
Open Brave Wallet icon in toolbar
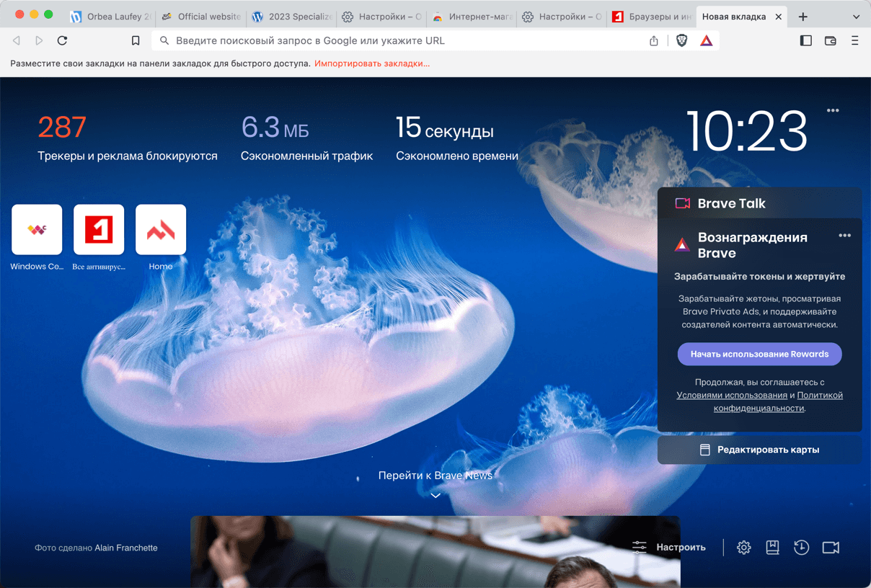click(831, 41)
